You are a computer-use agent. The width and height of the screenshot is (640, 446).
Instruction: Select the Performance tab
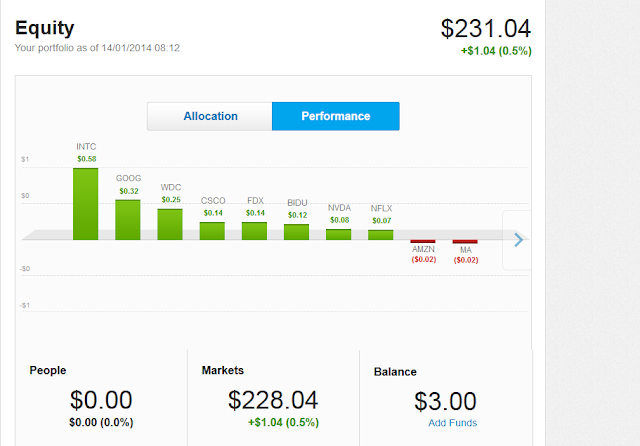[336, 116]
